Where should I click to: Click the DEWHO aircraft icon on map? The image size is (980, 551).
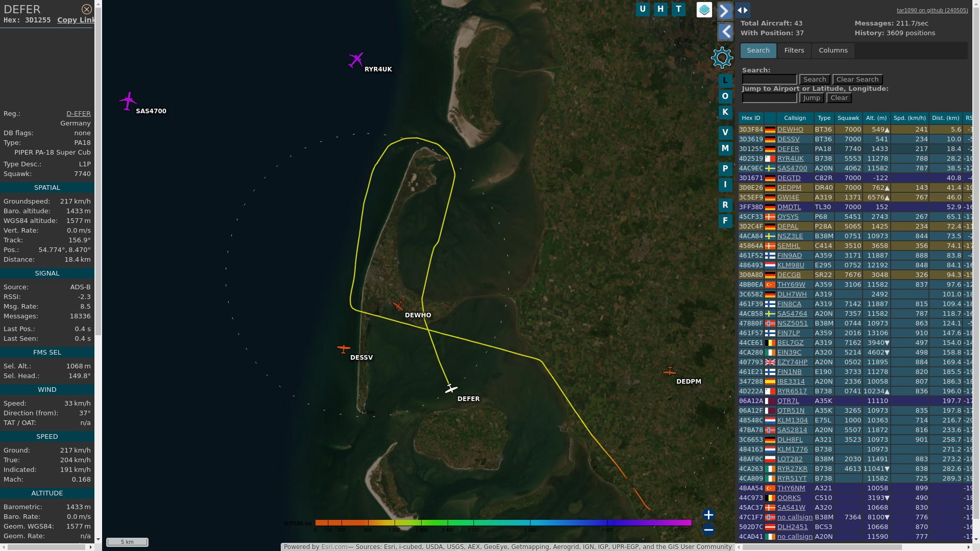tap(398, 306)
